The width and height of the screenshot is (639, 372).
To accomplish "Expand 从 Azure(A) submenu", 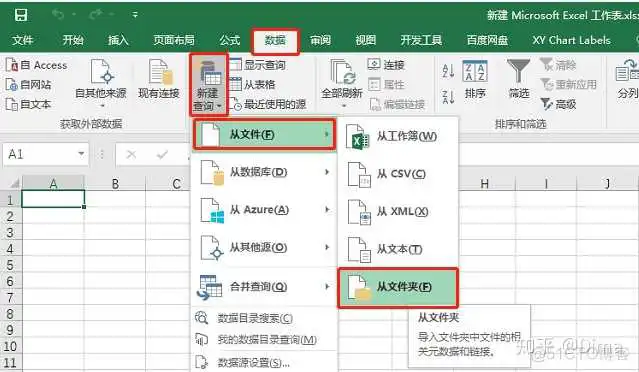I will tap(264, 210).
